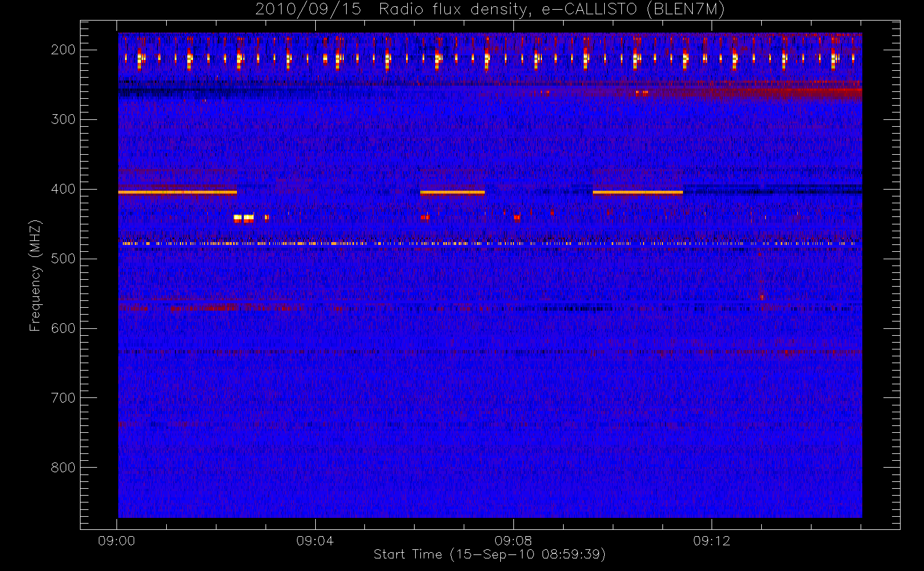The width and height of the screenshot is (924, 571).
Task: Click the 700 frequency tick label
Action: tap(63, 398)
